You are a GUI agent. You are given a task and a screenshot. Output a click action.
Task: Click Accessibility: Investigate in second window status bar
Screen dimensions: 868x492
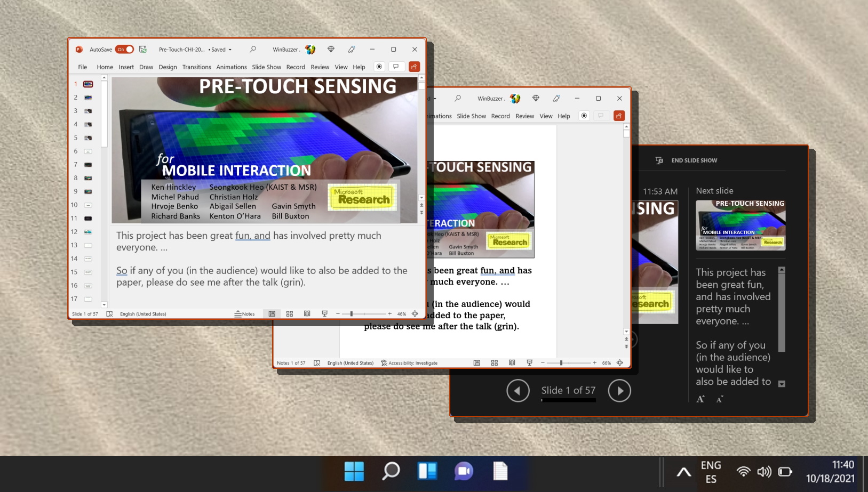coord(409,363)
